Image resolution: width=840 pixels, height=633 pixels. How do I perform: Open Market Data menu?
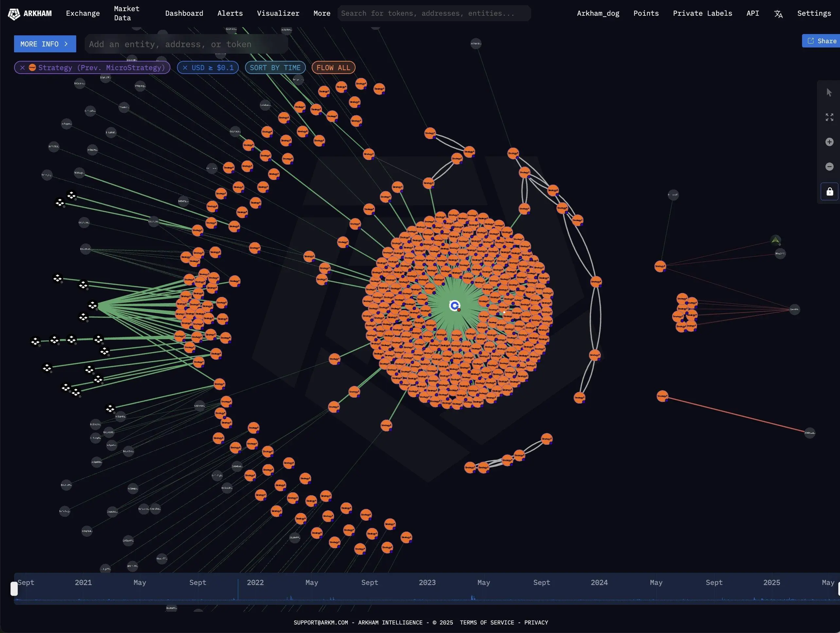point(127,13)
